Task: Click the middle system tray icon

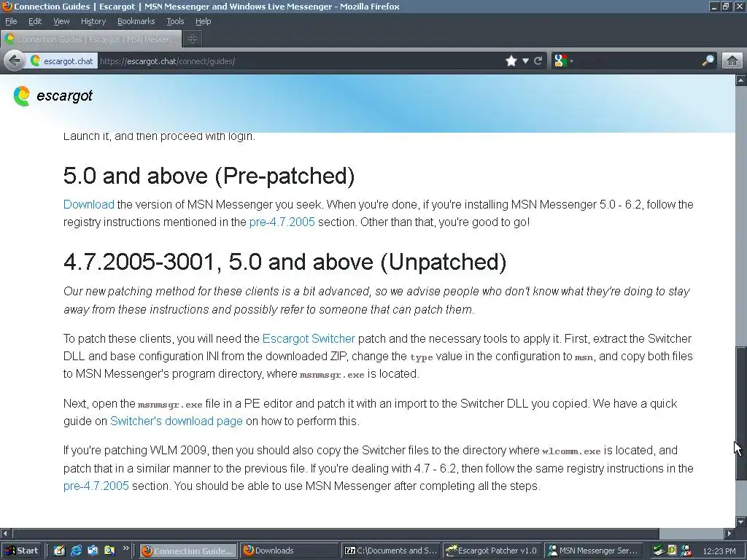Action: [672, 551]
